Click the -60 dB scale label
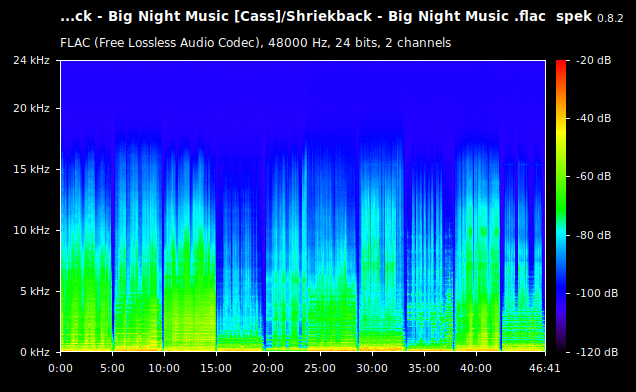The height and width of the screenshot is (392, 636). [x=593, y=177]
